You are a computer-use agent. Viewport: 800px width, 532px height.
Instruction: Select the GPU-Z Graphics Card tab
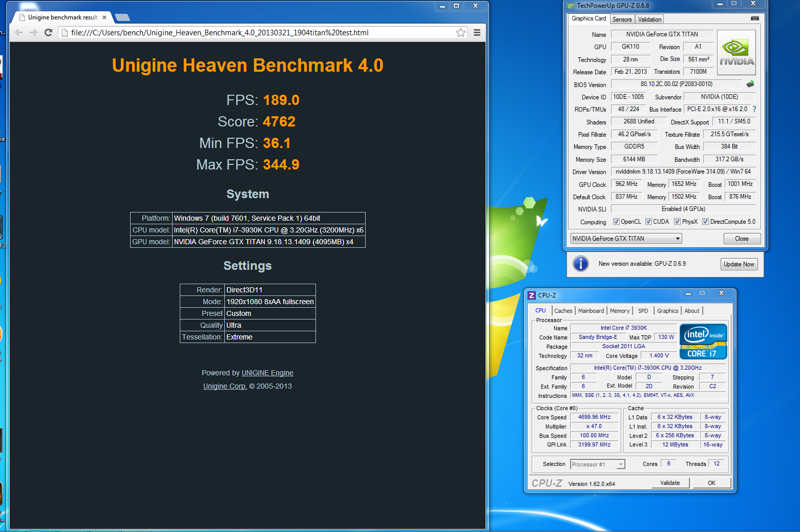pos(588,18)
